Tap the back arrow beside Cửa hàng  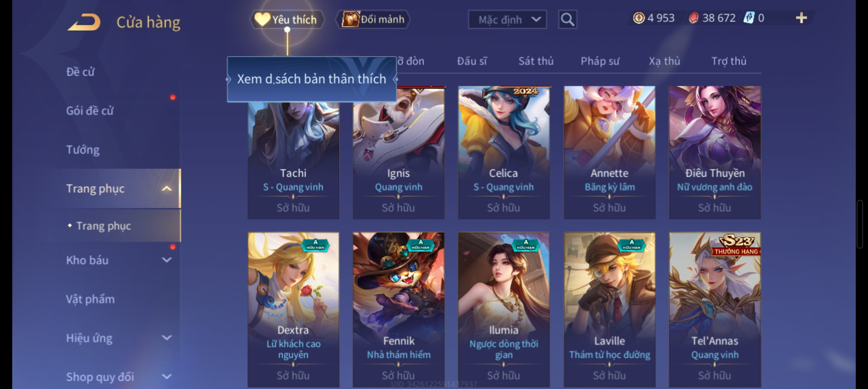(x=84, y=22)
